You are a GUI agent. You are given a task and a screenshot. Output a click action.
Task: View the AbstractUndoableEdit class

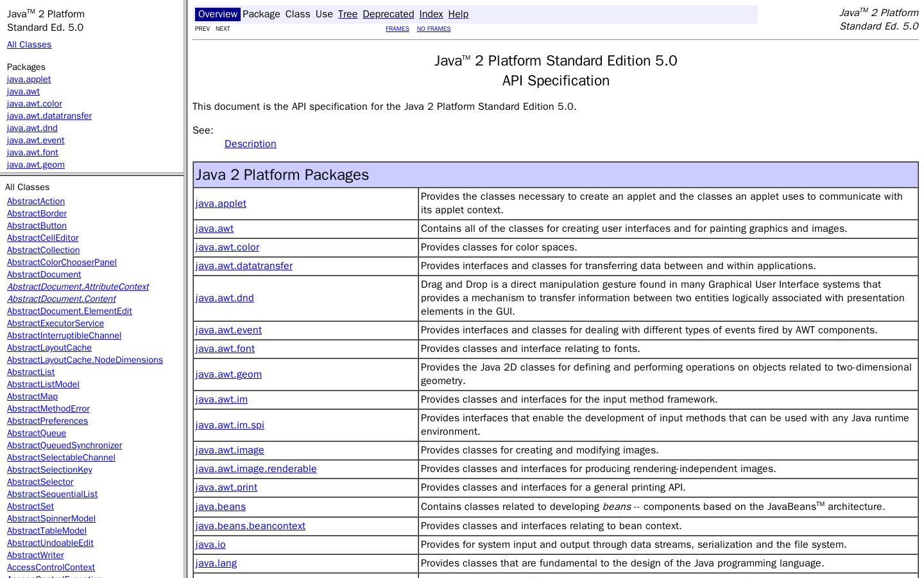click(50, 543)
